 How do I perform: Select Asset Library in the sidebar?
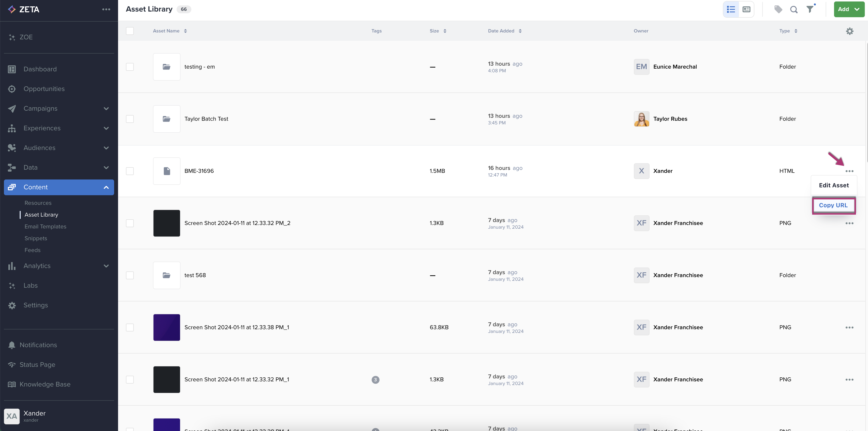[x=41, y=215]
